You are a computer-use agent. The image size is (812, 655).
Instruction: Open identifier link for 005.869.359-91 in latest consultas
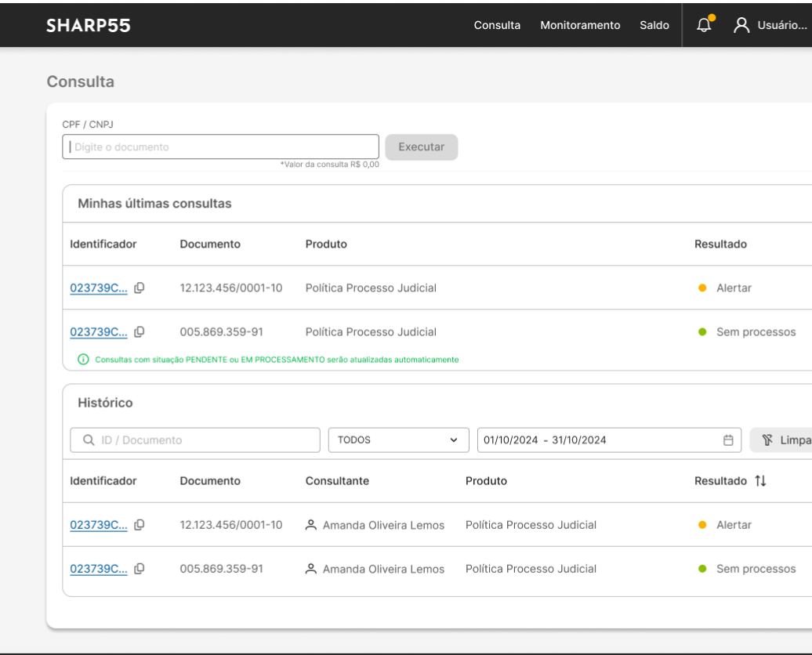coord(99,332)
